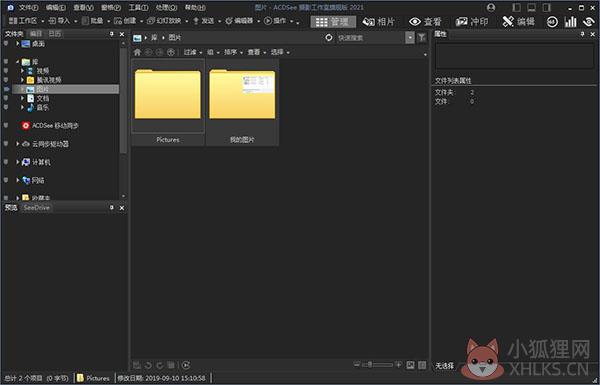This screenshot has height=385, width=600.
Task: Open the 文件(F) menu
Action: 28,8
